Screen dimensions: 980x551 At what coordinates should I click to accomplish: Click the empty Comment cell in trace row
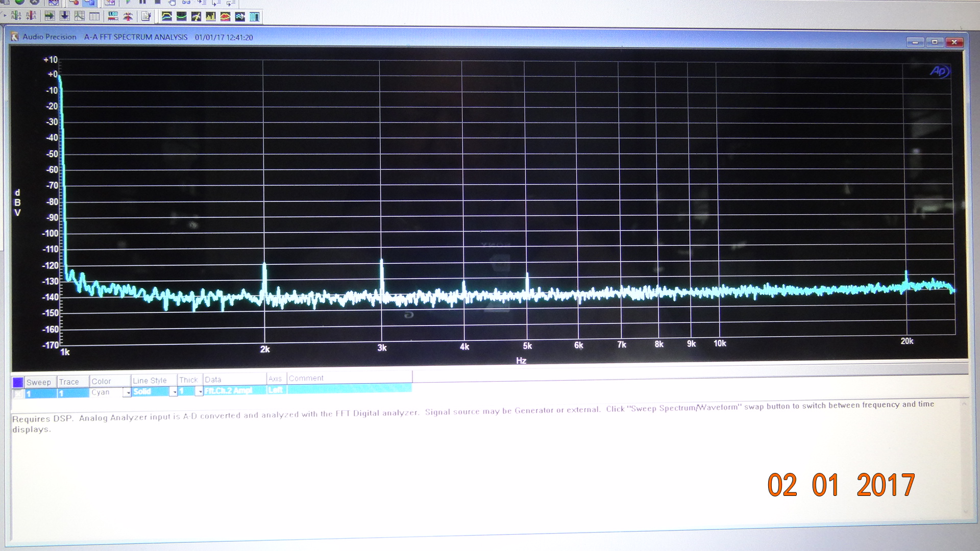click(349, 389)
